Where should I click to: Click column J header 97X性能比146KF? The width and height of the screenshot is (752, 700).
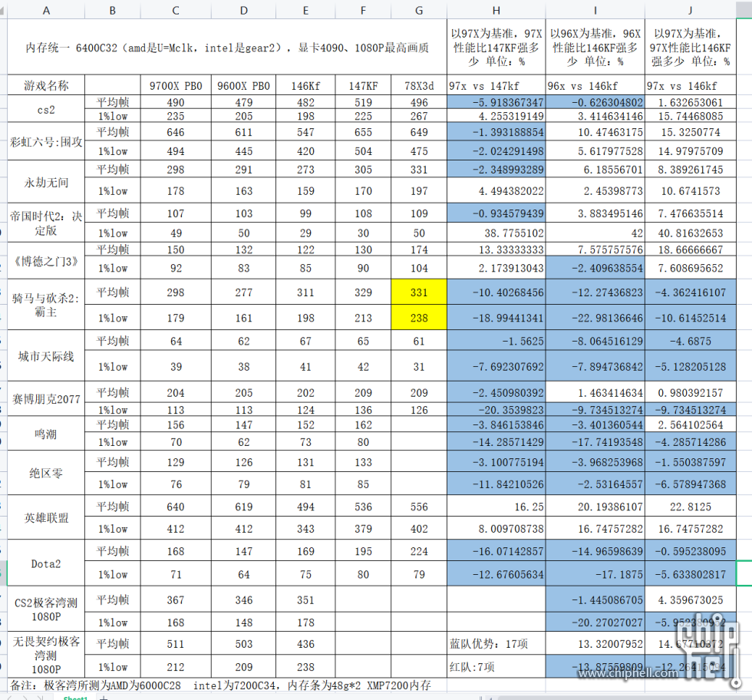point(690,47)
